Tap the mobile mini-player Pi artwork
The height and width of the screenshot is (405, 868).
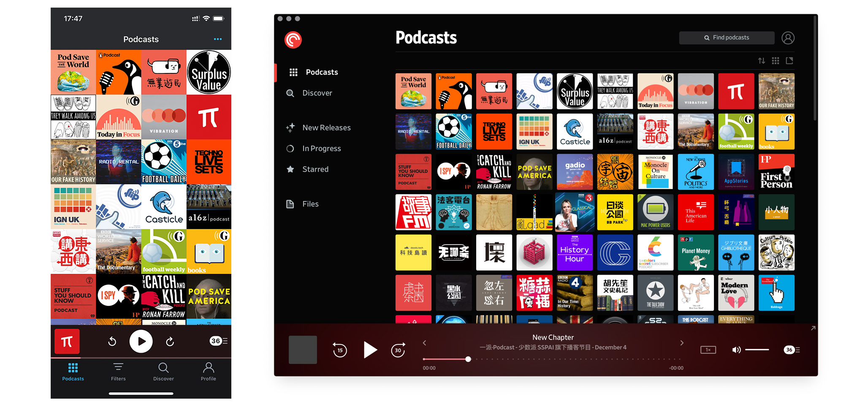tap(67, 341)
